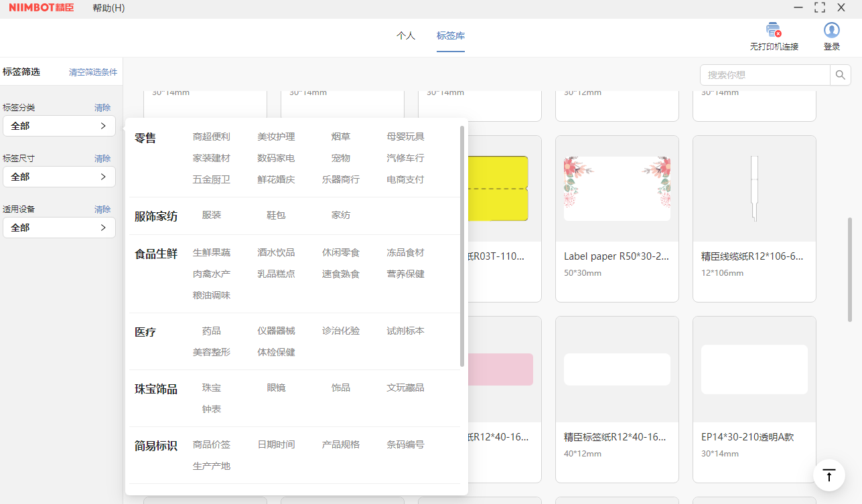Open the 标签尺寸 dropdown

point(59,177)
